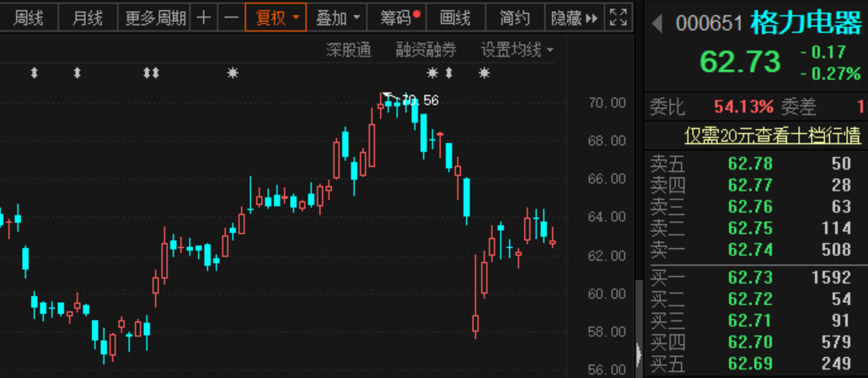This screenshot has width=868, height=378.
Task: Click the minus zoom-out chart button
Action: [232, 18]
